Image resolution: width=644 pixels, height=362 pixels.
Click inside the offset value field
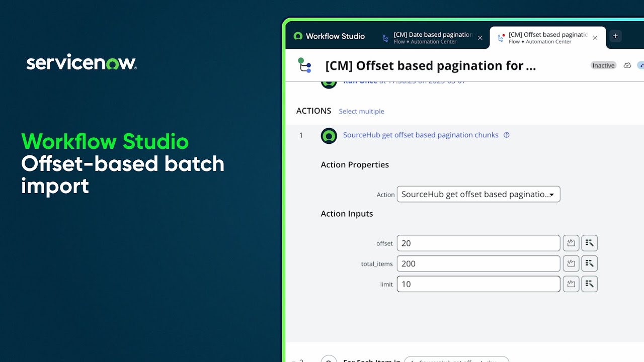click(x=478, y=243)
